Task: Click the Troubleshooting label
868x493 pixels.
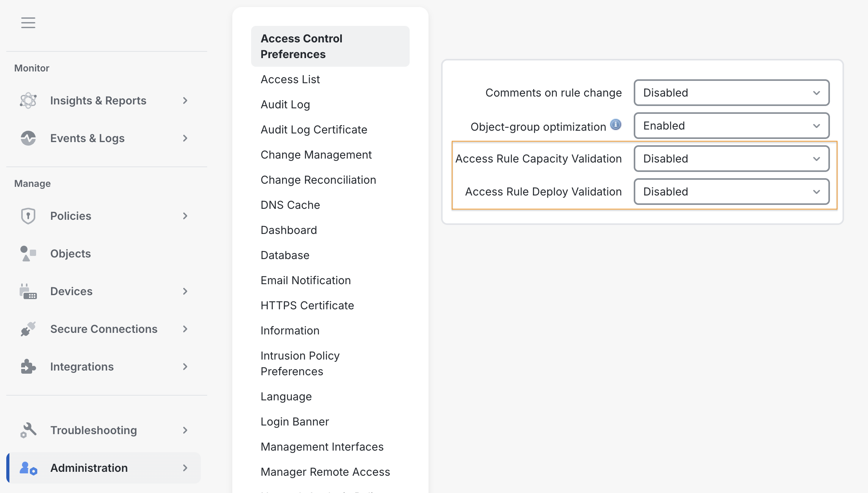Action: click(93, 430)
